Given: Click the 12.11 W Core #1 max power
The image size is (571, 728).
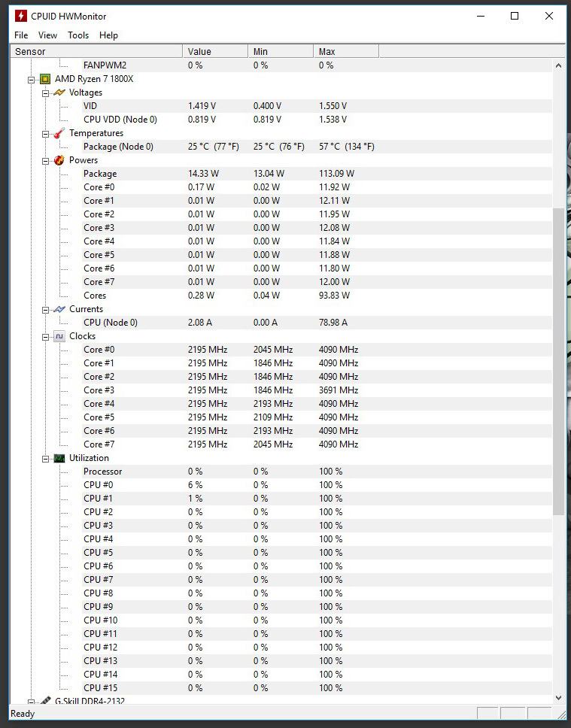Looking at the screenshot, I should 335,201.
